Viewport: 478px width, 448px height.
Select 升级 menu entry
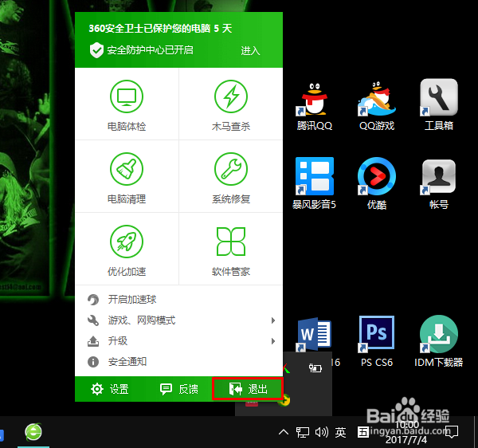(x=179, y=341)
